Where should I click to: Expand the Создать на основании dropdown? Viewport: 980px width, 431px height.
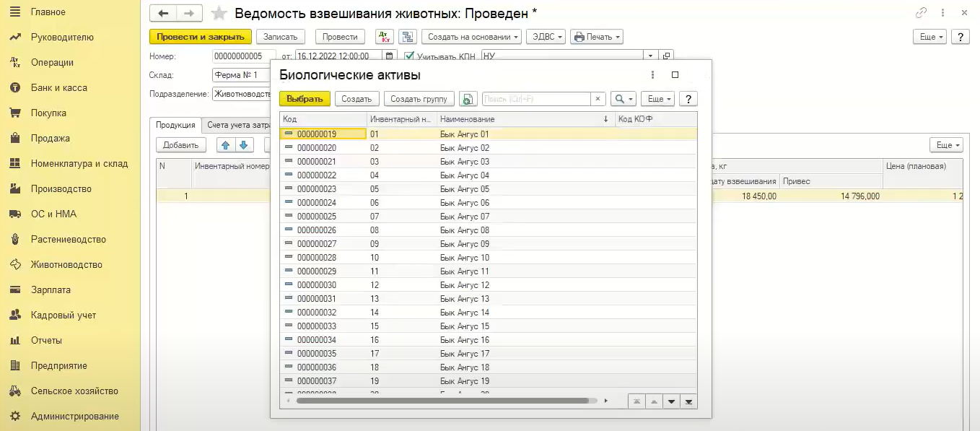click(x=473, y=37)
